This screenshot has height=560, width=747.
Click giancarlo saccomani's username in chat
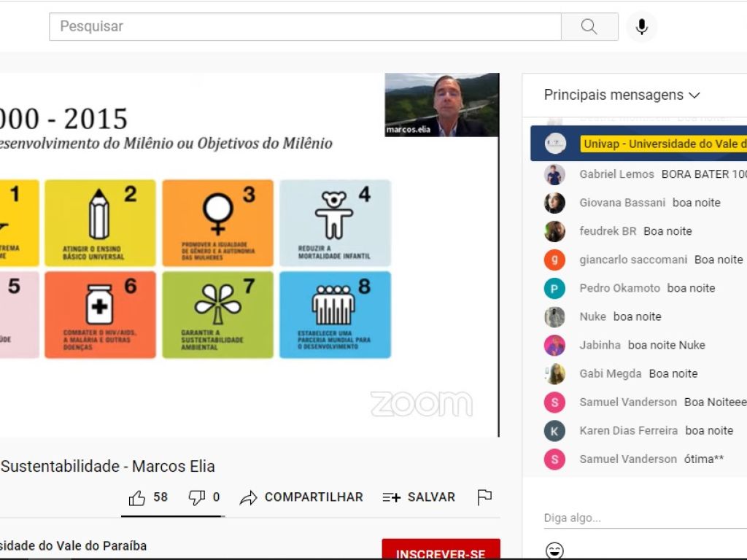click(x=633, y=260)
